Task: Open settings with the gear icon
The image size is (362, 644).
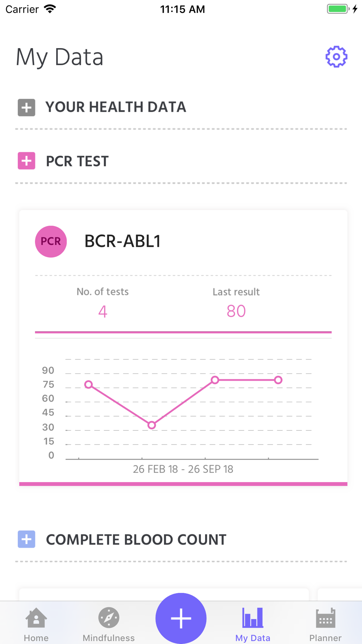Action: click(x=336, y=57)
